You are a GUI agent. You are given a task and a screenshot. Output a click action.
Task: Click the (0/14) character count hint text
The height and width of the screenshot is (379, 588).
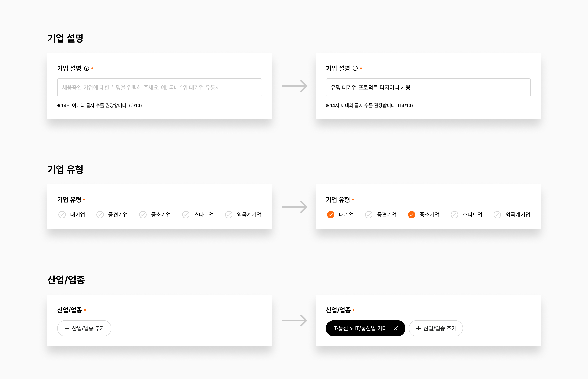135,105
